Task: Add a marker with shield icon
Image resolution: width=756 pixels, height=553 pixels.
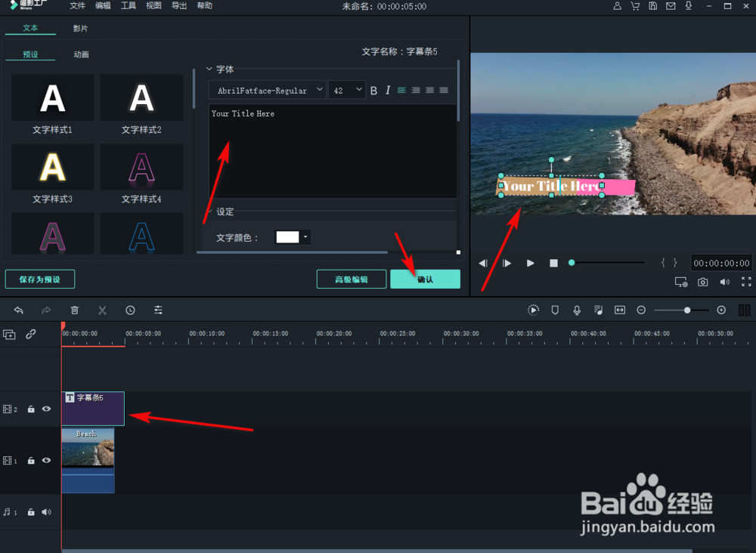Action: point(555,310)
